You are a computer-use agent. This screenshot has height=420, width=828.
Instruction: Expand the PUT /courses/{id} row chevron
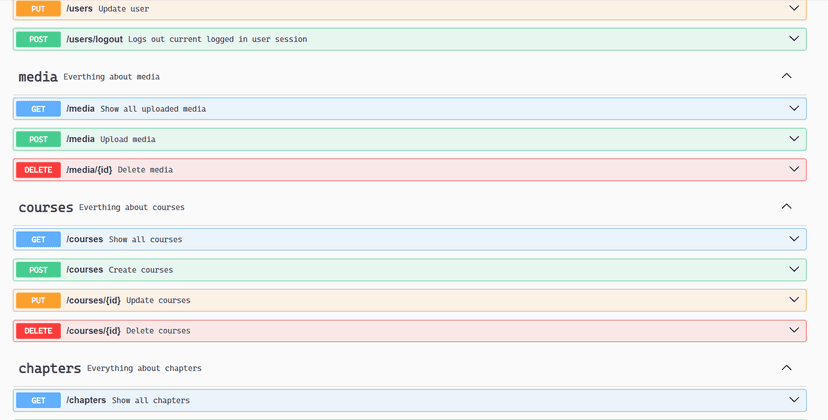tap(794, 300)
